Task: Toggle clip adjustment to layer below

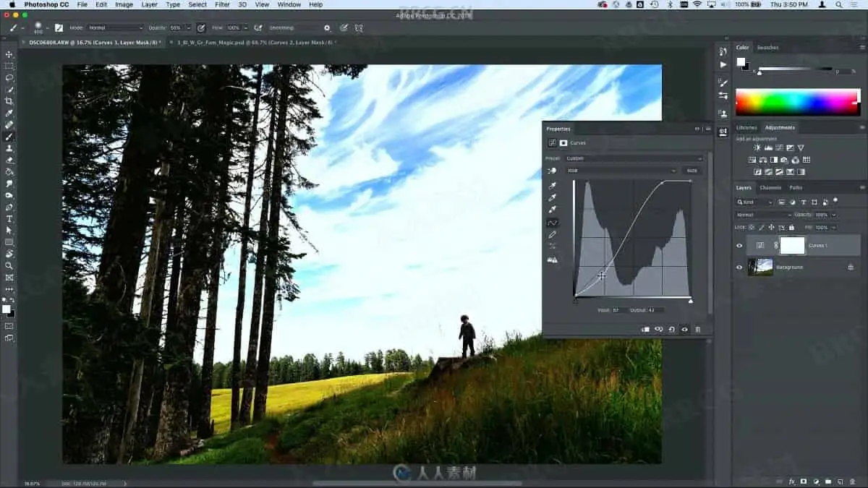Action: 644,330
